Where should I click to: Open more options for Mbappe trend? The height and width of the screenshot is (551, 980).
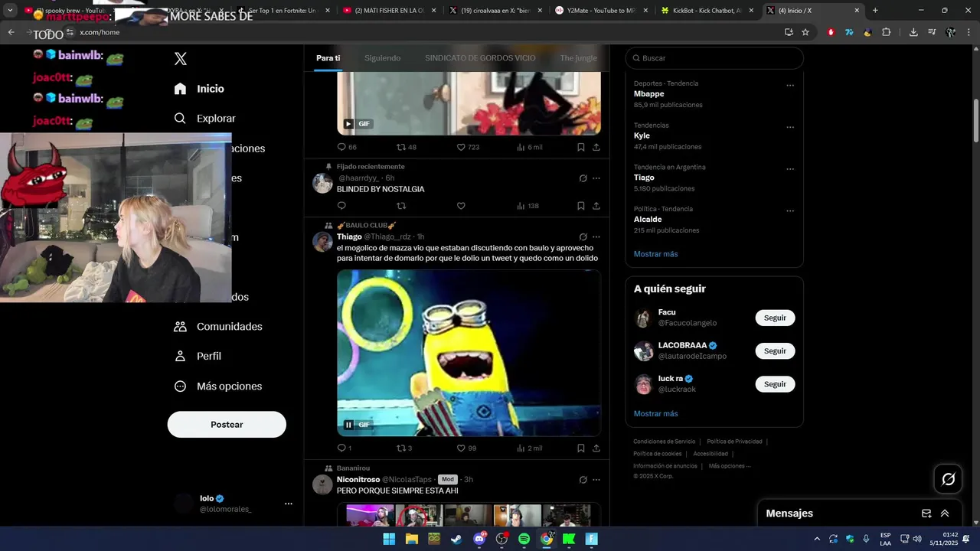pos(790,86)
